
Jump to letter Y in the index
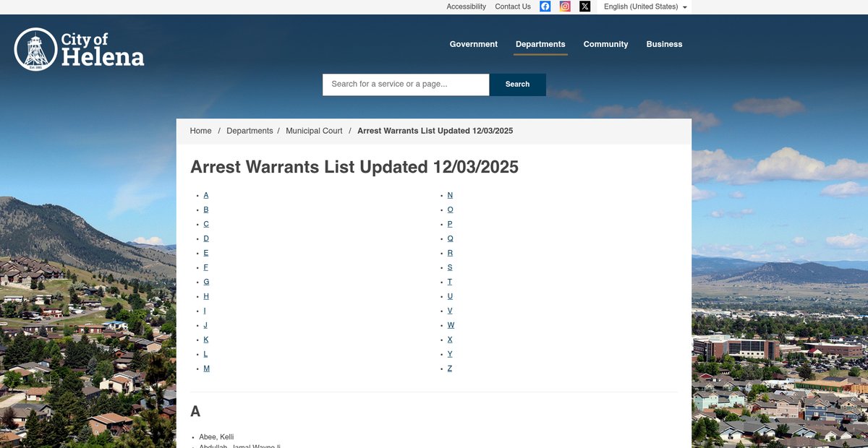450,354
